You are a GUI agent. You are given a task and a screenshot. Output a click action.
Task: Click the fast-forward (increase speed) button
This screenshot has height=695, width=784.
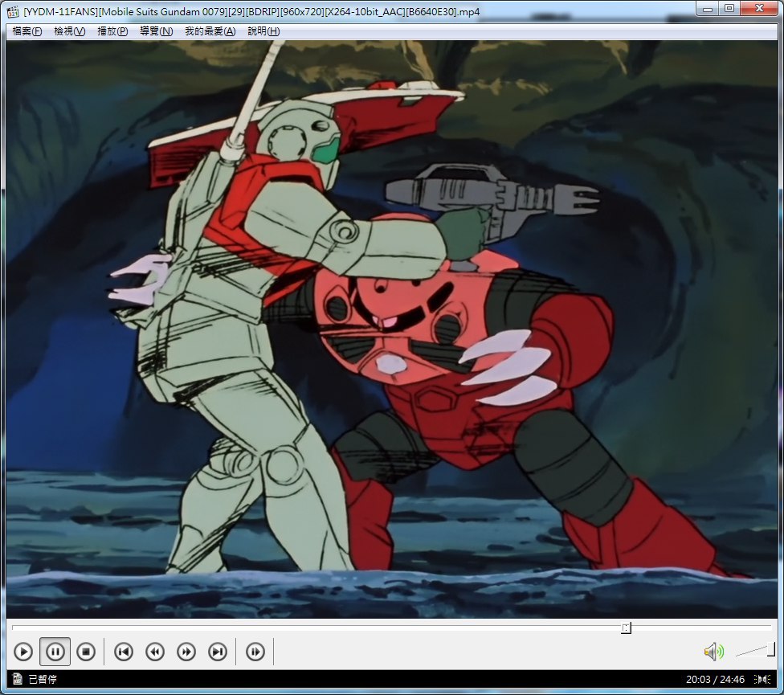click(x=186, y=652)
